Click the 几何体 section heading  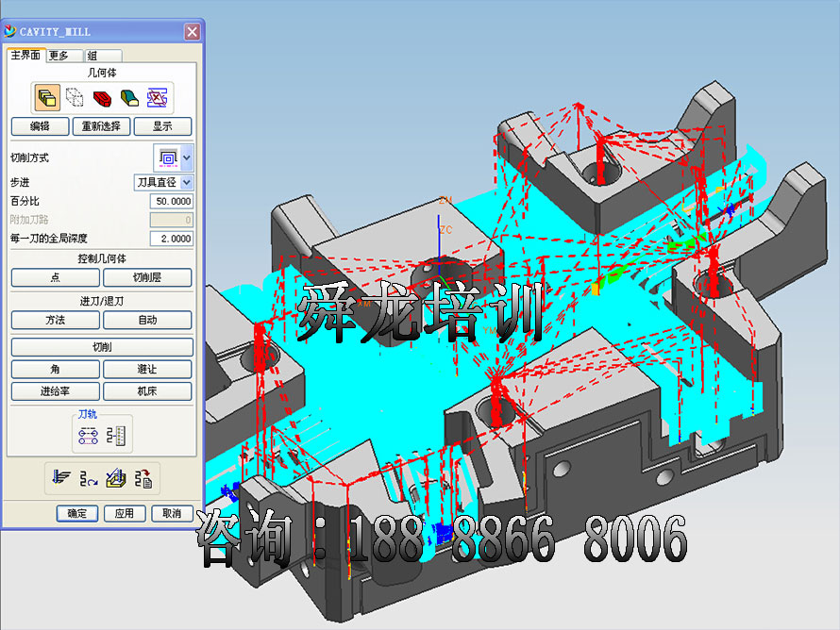[x=102, y=73]
